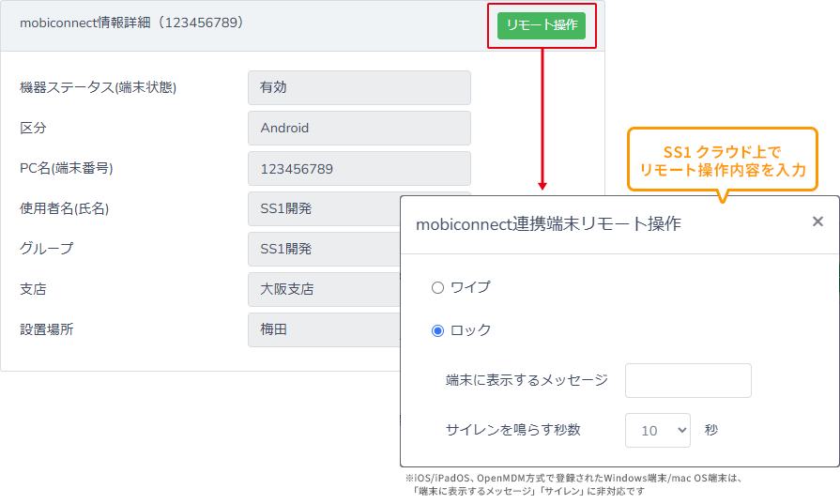Click the 支店 field showing 大阪支店
This screenshot has height=504, width=840.
click(x=324, y=289)
